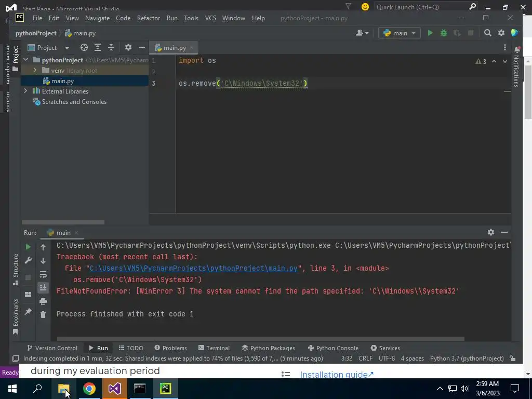Run the main configuration with green play button

tap(430, 33)
